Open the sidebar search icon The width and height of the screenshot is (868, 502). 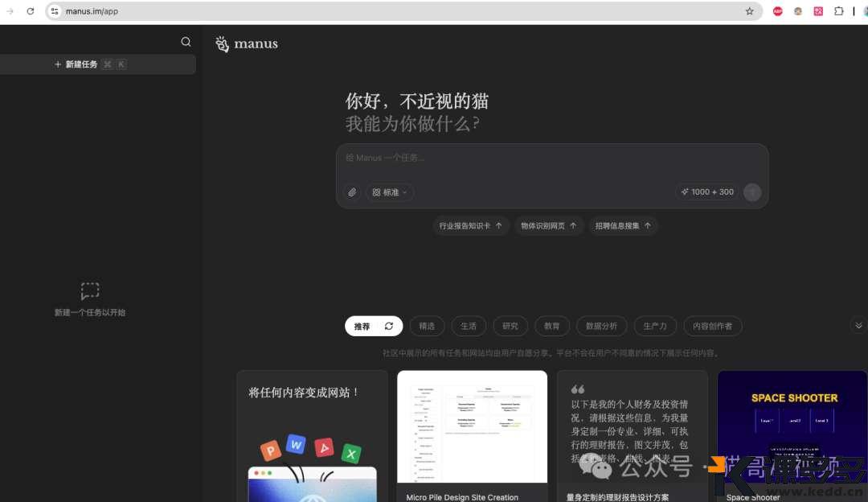click(x=186, y=42)
